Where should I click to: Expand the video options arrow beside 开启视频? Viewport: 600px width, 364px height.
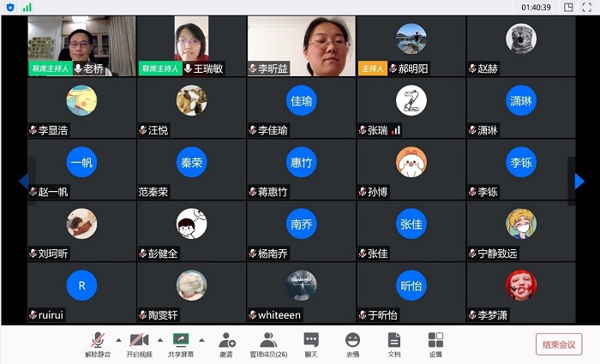(x=159, y=339)
